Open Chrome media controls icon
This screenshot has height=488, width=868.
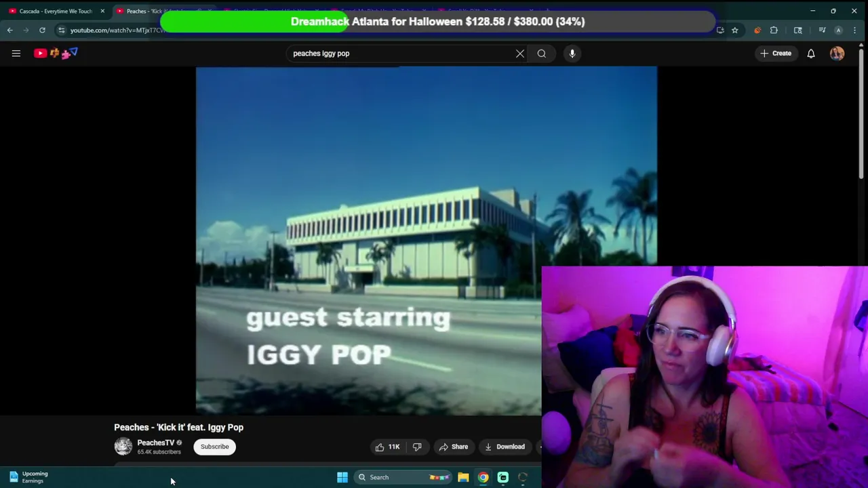point(822,30)
